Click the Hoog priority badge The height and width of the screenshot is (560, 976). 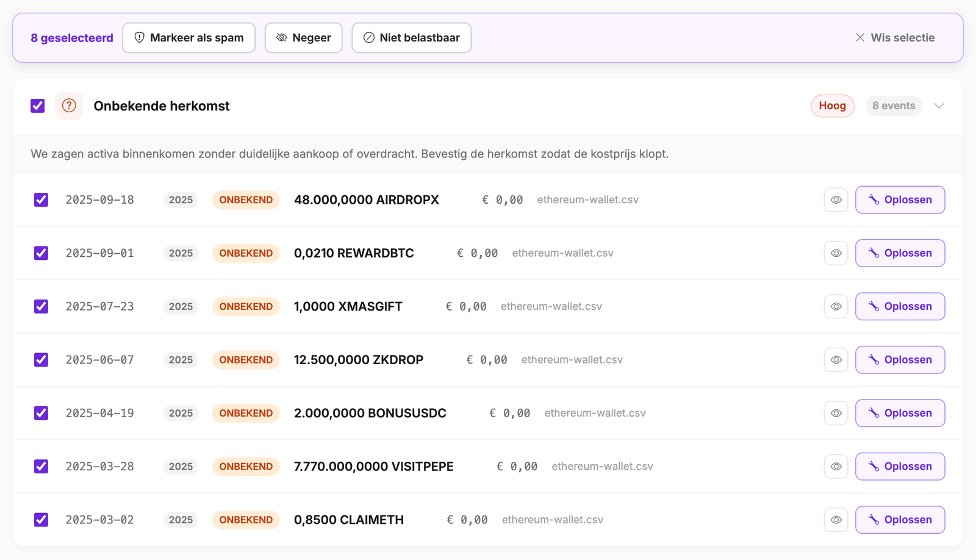pyautogui.click(x=833, y=106)
